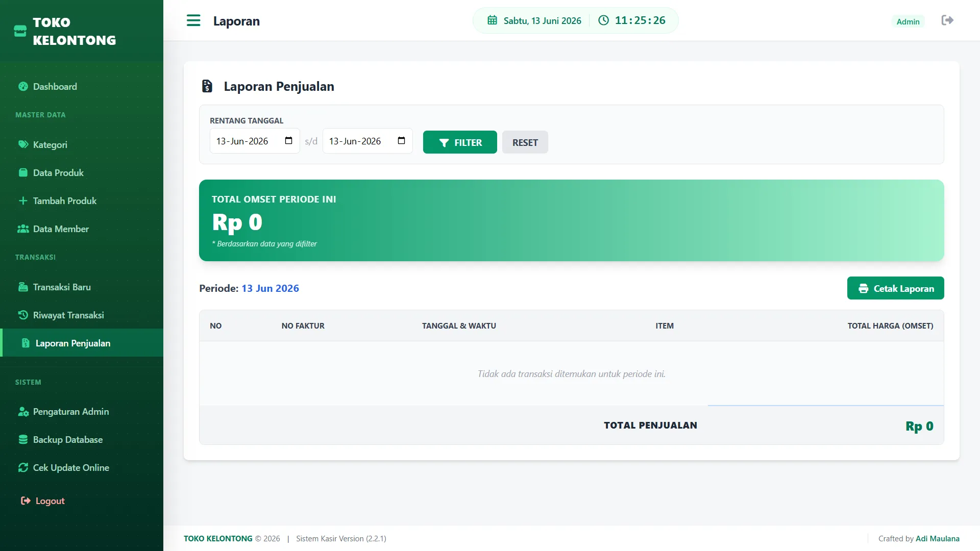Click the Cek Update Online sync icon

point(23,467)
